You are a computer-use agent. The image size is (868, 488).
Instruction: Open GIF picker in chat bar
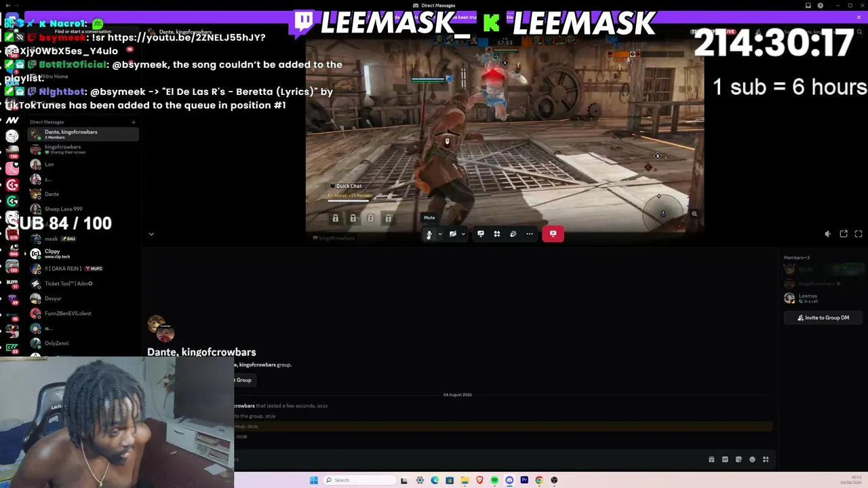tap(725, 460)
